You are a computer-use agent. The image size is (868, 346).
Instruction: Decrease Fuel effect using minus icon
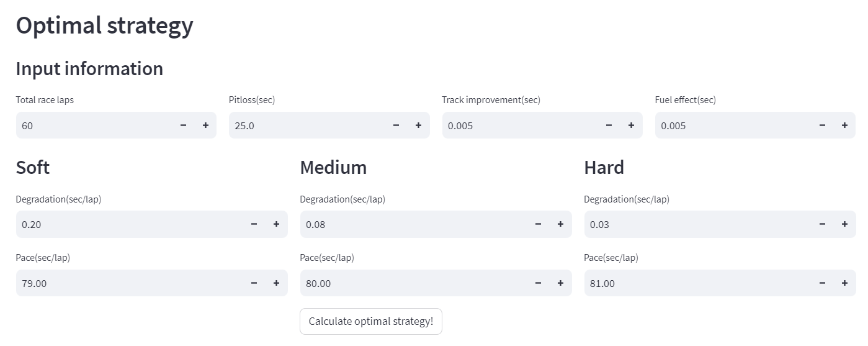(822, 125)
